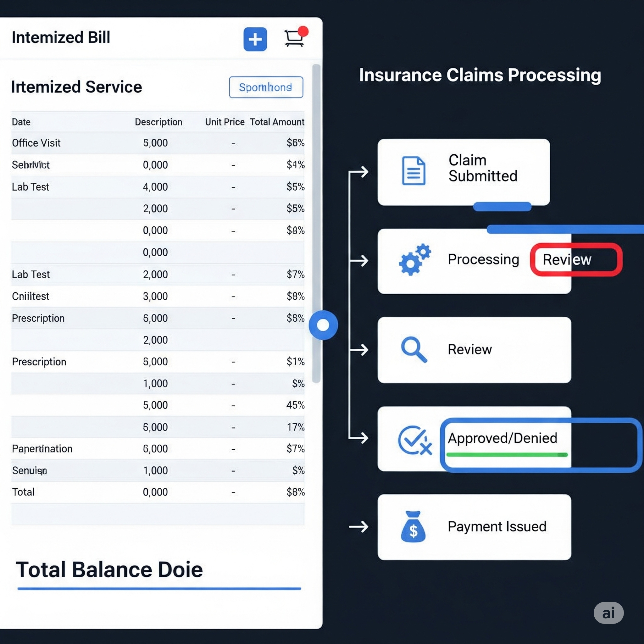Click the blue circular divider handle
644x644 pixels.
coord(323,325)
